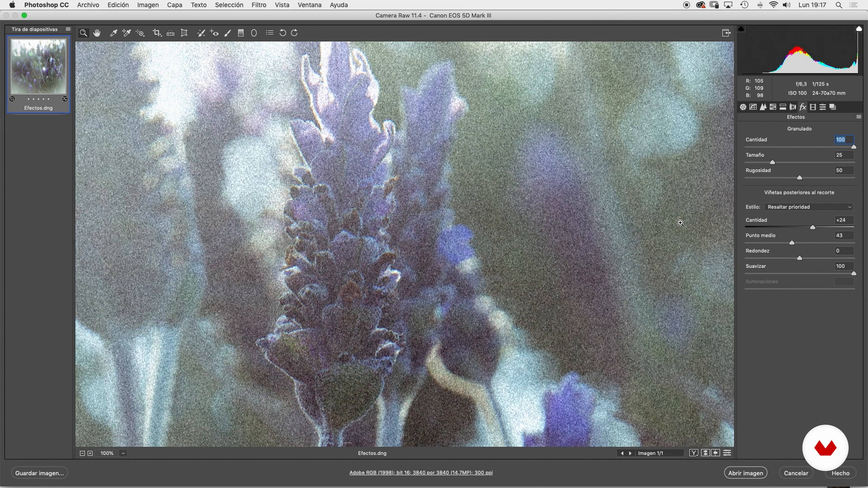The width and height of the screenshot is (868, 488).
Task: Open the Presets panel icon
Action: 823,107
